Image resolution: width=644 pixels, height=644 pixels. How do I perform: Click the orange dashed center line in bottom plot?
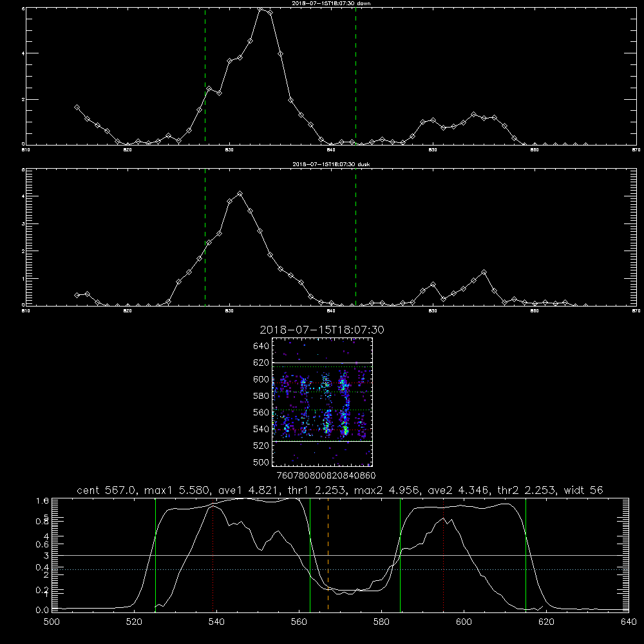click(x=328, y=554)
